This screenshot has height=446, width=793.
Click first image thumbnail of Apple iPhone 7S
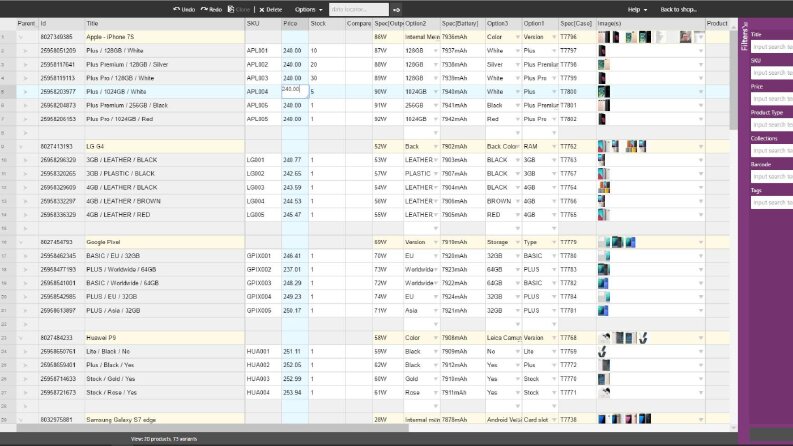point(603,37)
